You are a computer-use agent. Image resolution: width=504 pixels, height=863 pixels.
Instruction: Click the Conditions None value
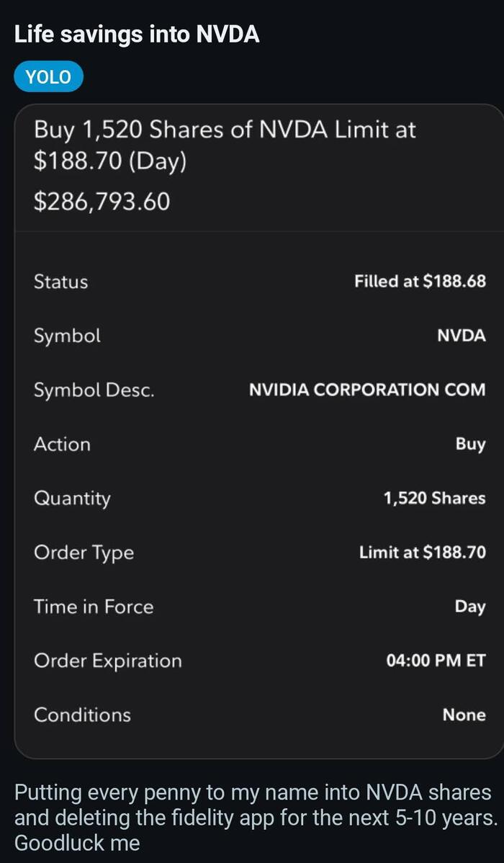click(464, 715)
